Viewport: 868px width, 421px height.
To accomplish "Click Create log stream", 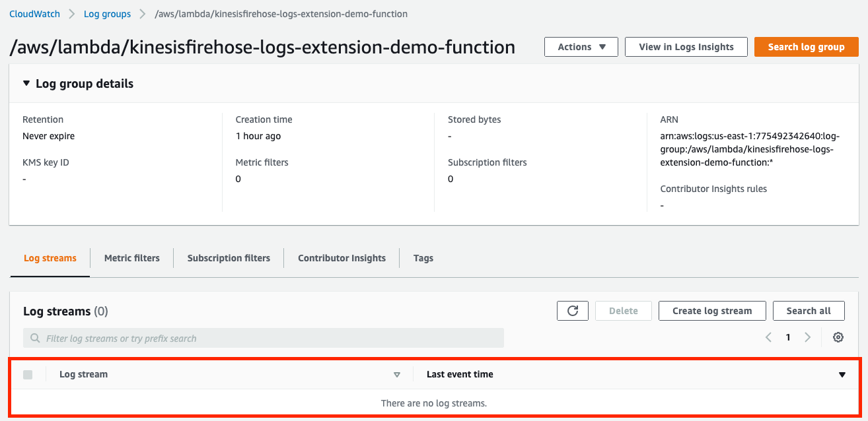I will coord(711,310).
